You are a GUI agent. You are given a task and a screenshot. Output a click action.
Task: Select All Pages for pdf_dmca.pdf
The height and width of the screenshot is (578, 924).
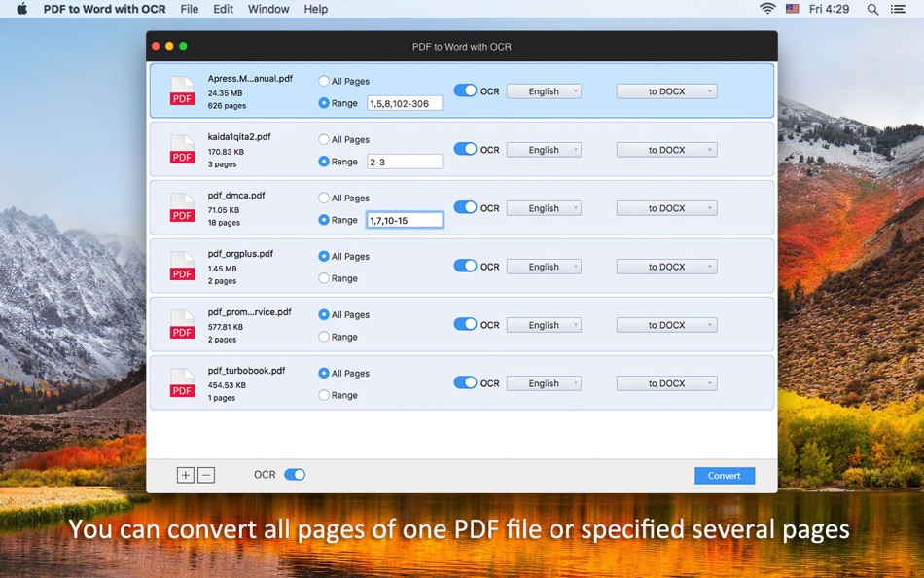(x=324, y=198)
